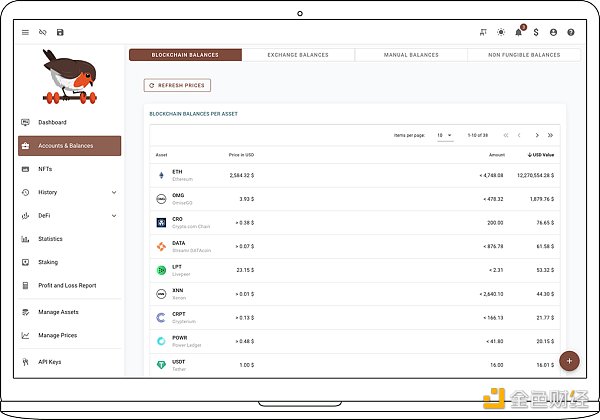Open the user account profile icon
The image size is (600, 420).
pos(553,32)
